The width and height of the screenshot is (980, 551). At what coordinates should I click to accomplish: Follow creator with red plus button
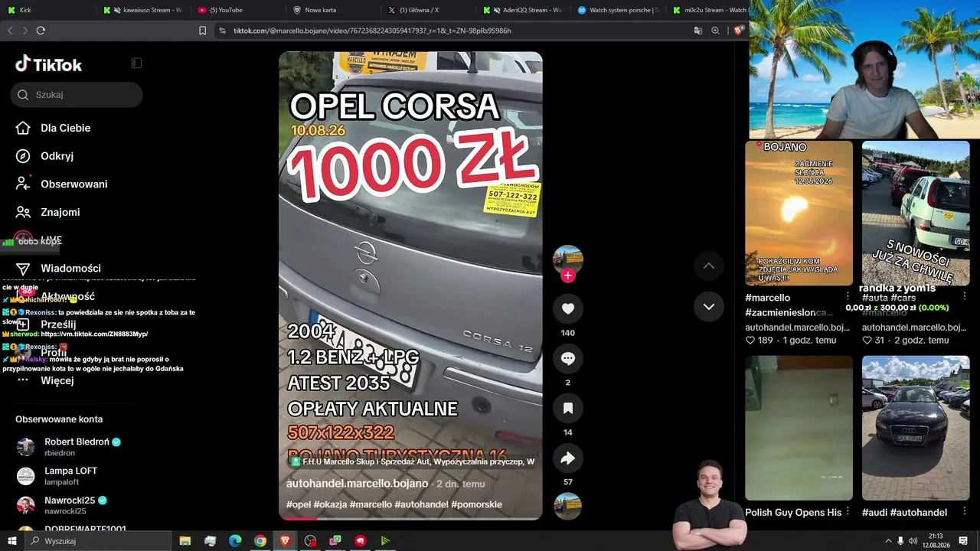568,275
